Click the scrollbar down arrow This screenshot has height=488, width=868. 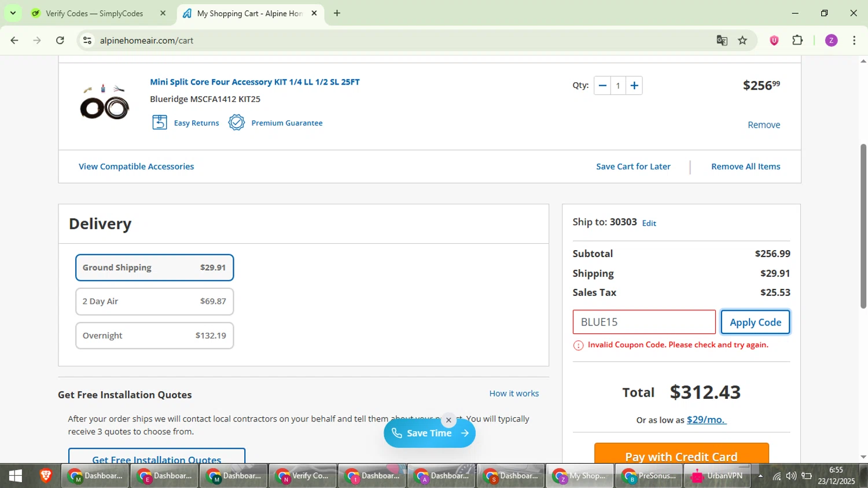pyautogui.click(x=863, y=457)
